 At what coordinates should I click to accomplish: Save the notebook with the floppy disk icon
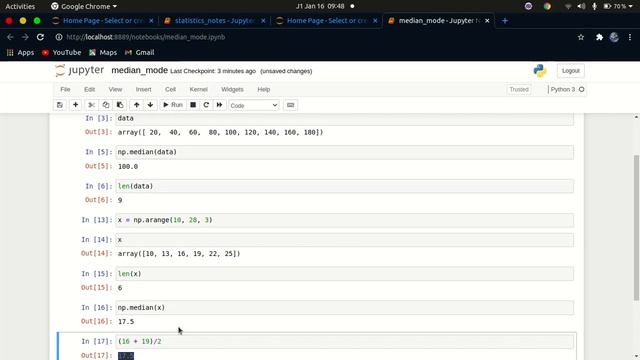point(60,105)
